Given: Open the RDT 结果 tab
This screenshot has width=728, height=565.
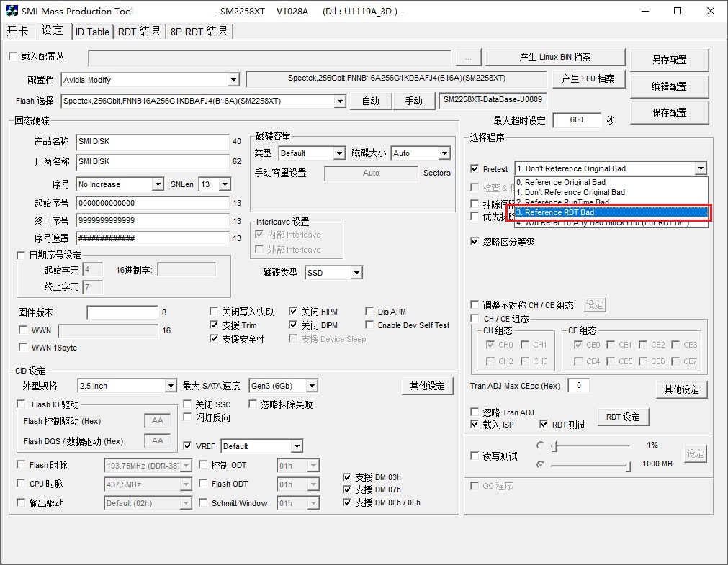Looking at the screenshot, I should (x=139, y=32).
